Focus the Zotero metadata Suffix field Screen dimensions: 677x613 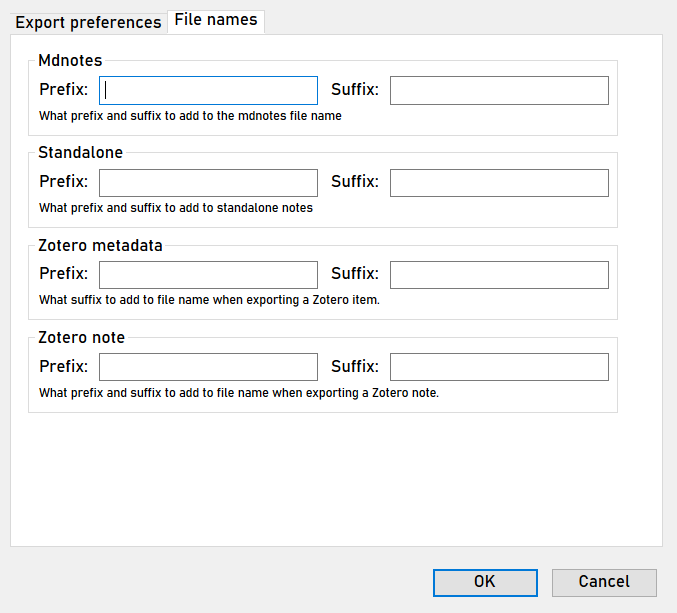pos(499,275)
